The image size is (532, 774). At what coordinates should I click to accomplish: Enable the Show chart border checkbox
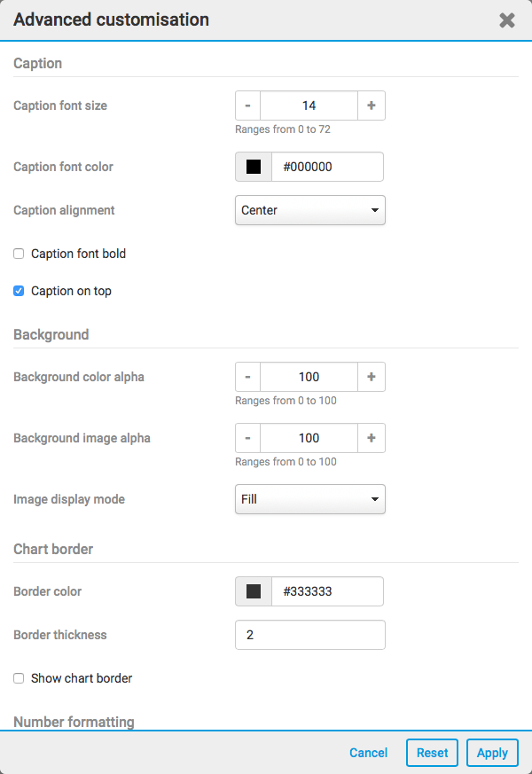click(19, 678)
